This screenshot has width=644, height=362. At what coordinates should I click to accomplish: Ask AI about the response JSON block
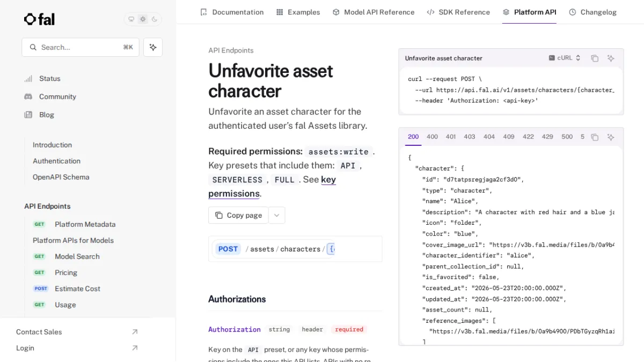coord(611,137)
